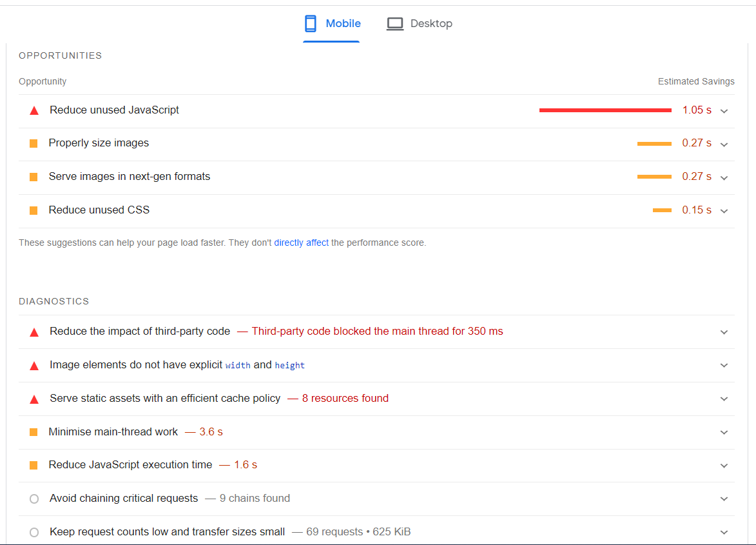Click grey circle beside Avoid chaining critical requests
756x545 pixels.
[34, 499]
